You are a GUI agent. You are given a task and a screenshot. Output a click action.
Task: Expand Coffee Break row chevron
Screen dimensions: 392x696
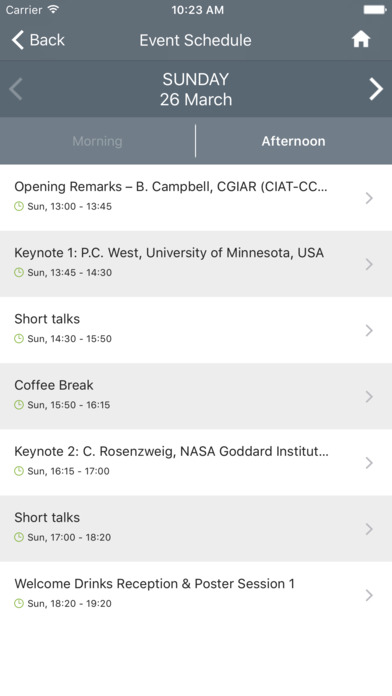[x=369, y=396]
